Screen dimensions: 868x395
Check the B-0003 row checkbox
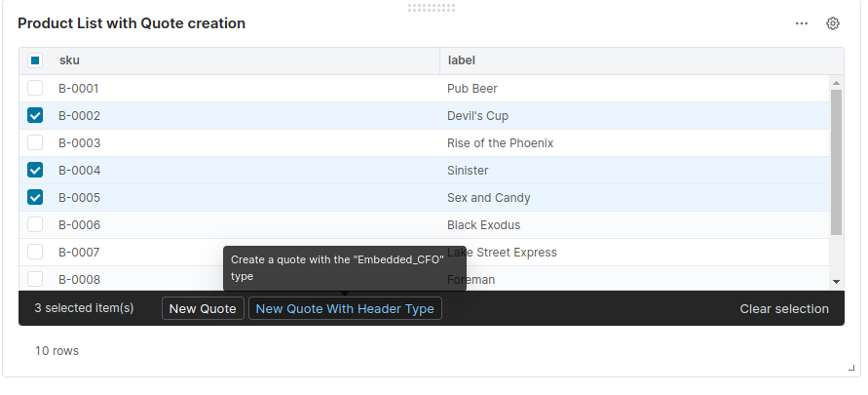35,142
